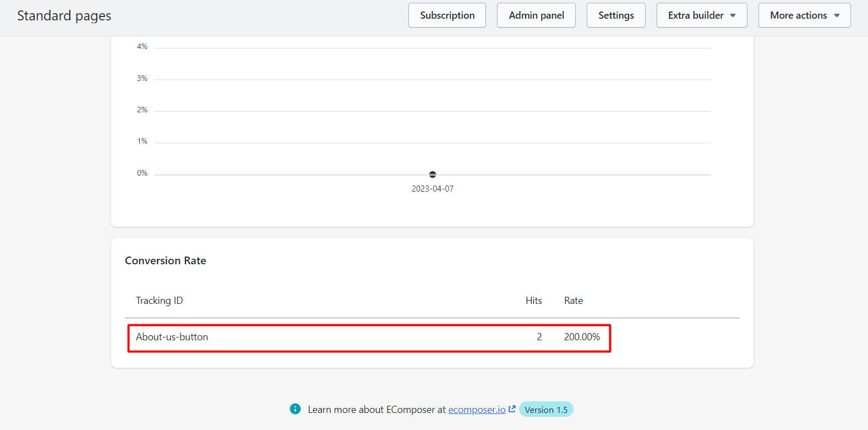The image size is (868, 430).
Task: Open the Admin panel
Action: pos(536,15)
